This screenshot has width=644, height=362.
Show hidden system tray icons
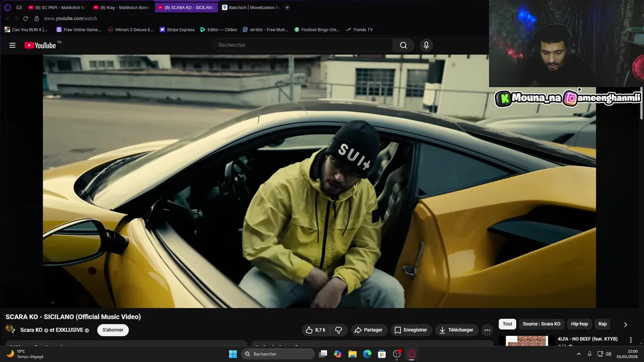click(579, 354)
